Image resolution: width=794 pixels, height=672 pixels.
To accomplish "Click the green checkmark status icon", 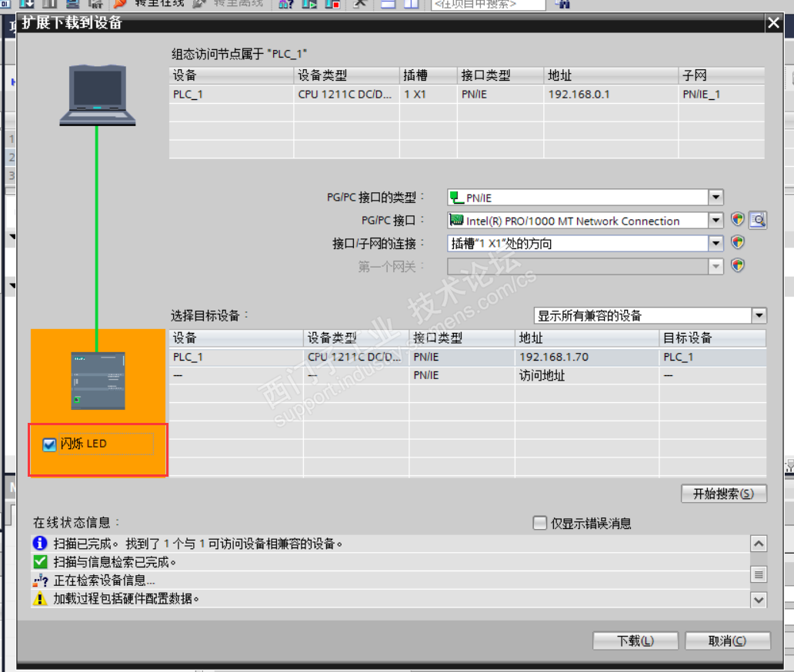I will pyautogui.click(x=40, y=562).
